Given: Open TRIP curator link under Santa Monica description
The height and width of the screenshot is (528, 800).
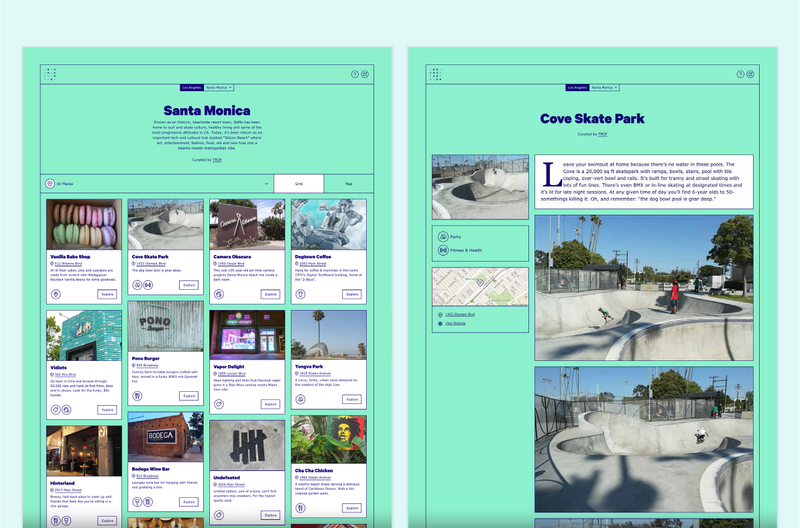Looking at the screenshot, I should [x=217, y=160].
